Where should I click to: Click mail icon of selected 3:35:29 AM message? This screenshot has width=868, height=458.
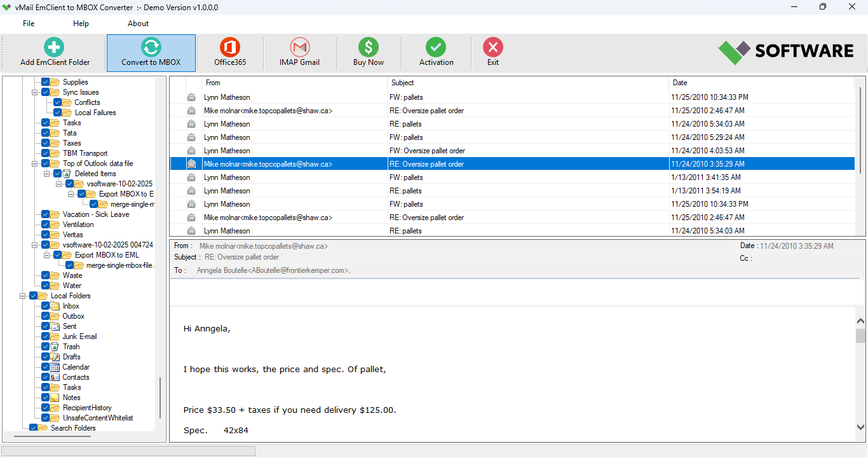coord(191,164)
